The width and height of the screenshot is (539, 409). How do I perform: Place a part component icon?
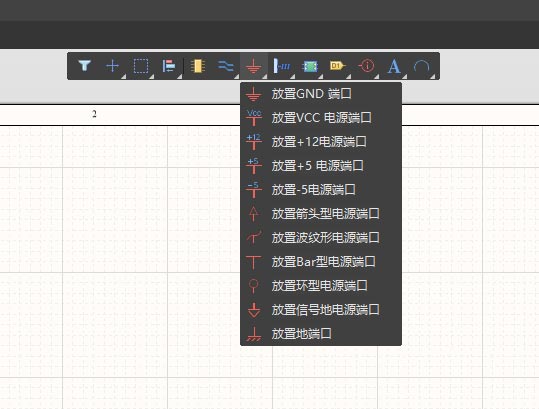pos(198,66)
